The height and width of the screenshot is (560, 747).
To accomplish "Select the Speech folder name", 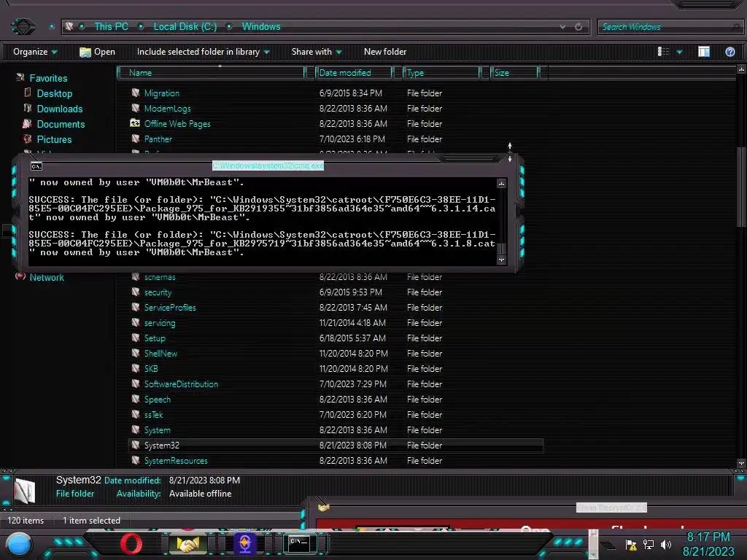I will 158,399.
